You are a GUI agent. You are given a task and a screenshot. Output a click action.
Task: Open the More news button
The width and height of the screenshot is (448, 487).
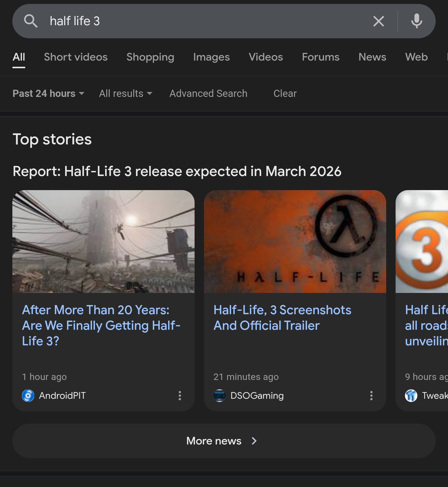click(224, 441)
